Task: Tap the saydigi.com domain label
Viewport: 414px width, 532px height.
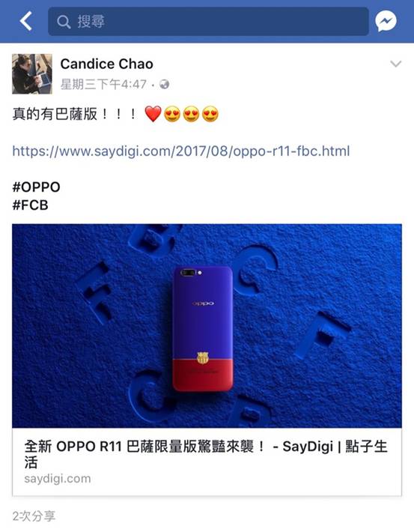Action: click(58, 479)
